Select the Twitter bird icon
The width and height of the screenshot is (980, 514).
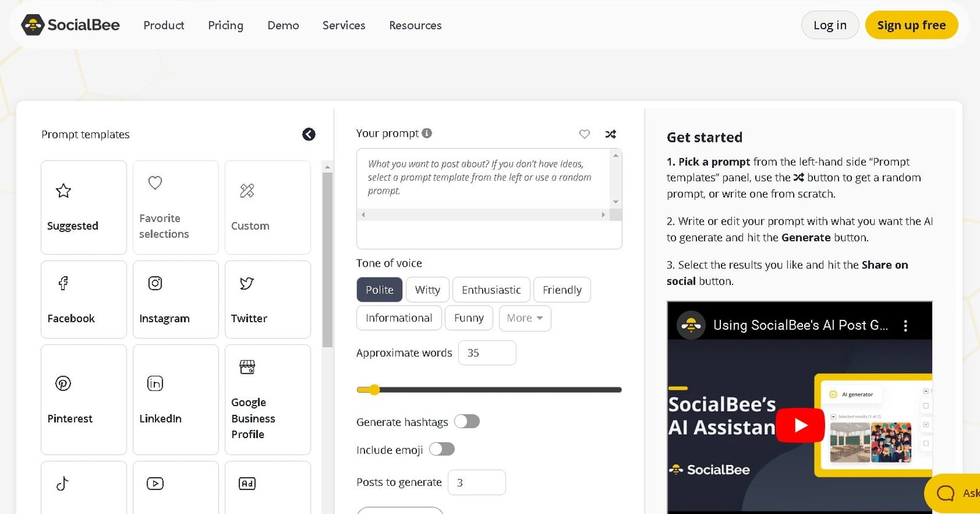pyautogui.click(x=247, y=283)
